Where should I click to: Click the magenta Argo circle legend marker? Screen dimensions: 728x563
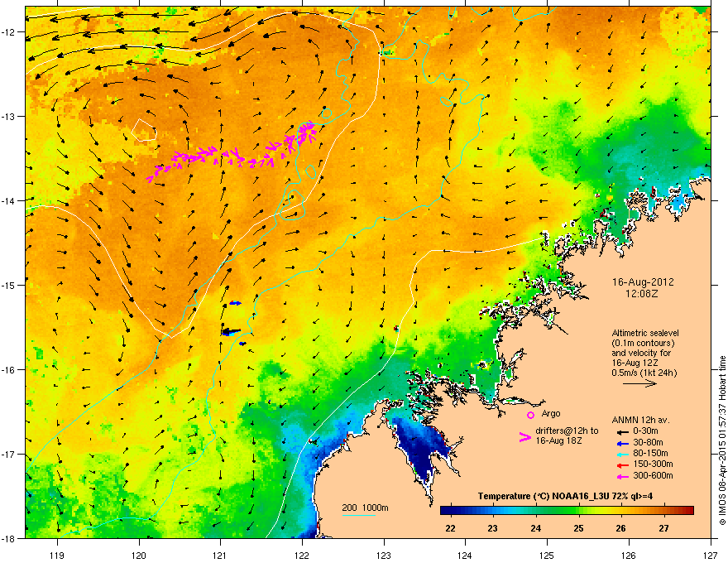point(530,415)
